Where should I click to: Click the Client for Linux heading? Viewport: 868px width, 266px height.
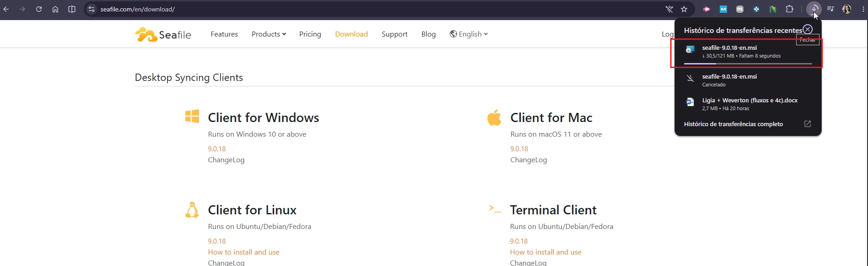pos(252,210)
